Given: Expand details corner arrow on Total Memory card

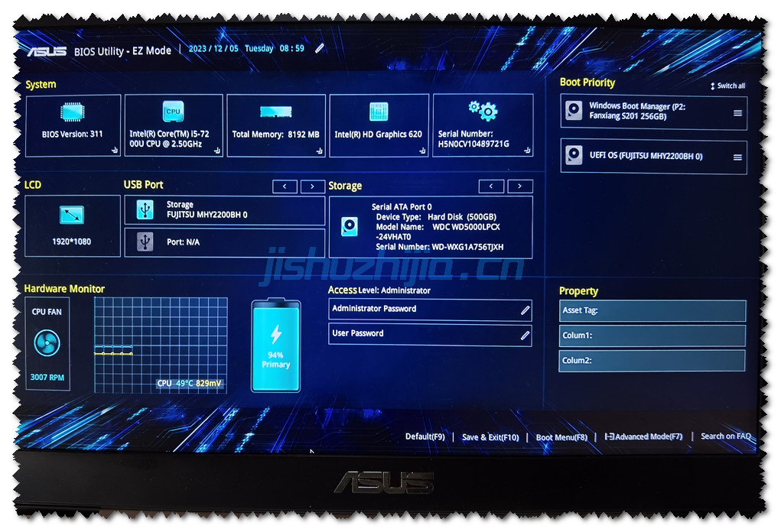Looking at the screenshot, I should (319, 151).
